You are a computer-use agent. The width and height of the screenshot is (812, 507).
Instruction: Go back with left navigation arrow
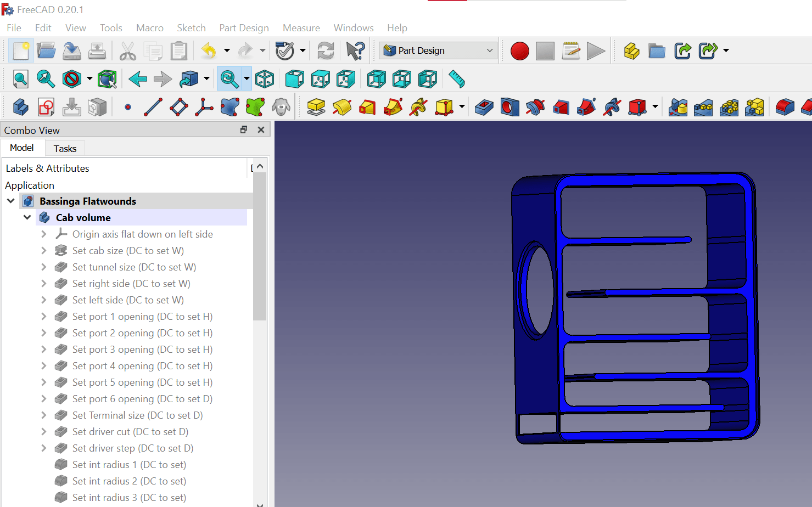click(x=138, y=79)
